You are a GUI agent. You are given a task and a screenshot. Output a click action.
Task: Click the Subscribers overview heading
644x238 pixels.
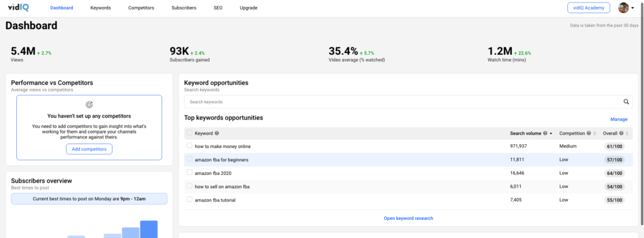point(42,181)
